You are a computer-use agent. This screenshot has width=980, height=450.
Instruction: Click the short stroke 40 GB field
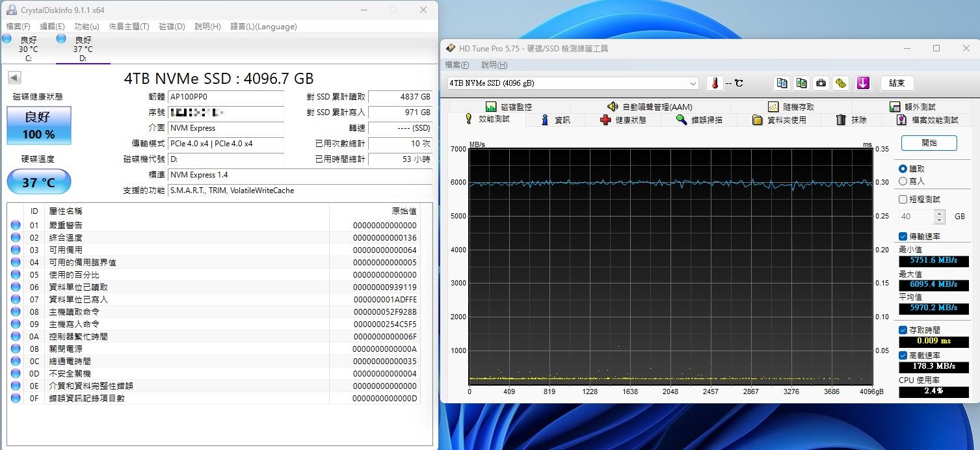(x=917, y=217)
